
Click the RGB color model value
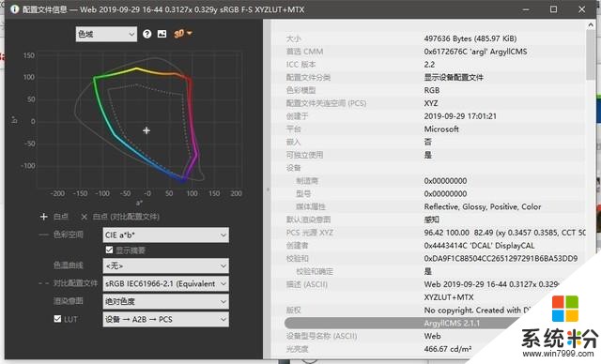click(x=432, y=90)
